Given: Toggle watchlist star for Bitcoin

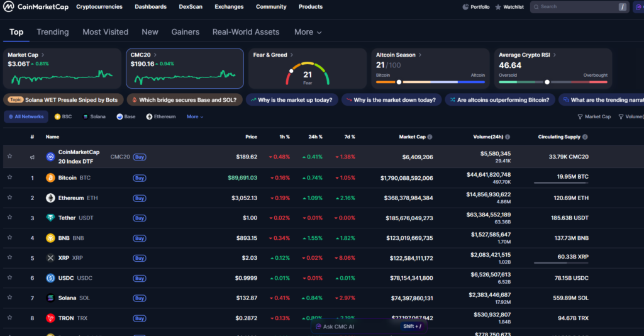Looking at the screenshot, I should point(9,178).
